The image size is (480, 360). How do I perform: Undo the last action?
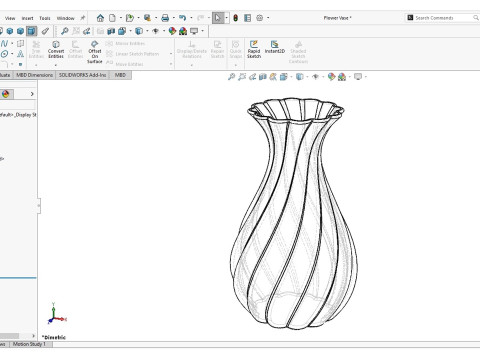182,18
